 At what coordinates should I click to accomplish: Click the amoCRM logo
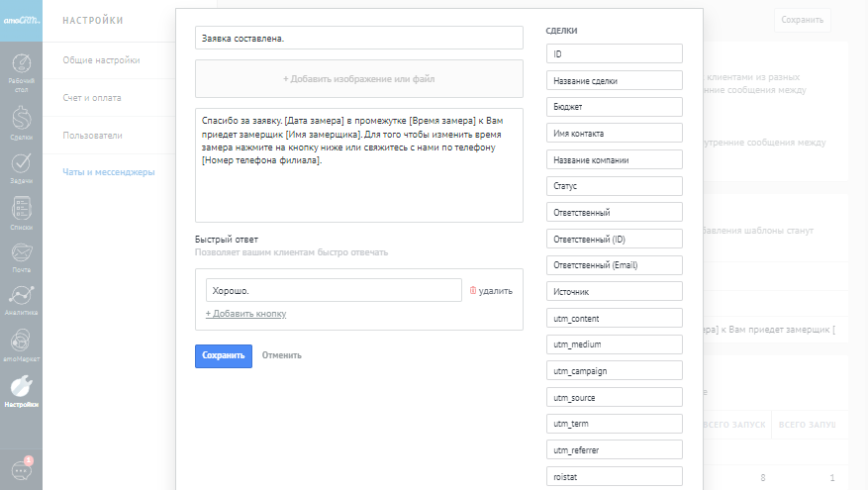tap(21, 20)
